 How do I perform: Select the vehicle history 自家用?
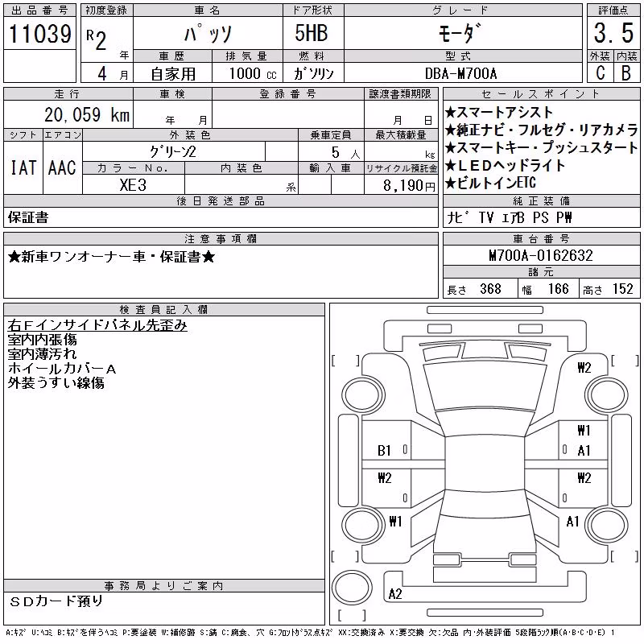(x=173, y=74)
